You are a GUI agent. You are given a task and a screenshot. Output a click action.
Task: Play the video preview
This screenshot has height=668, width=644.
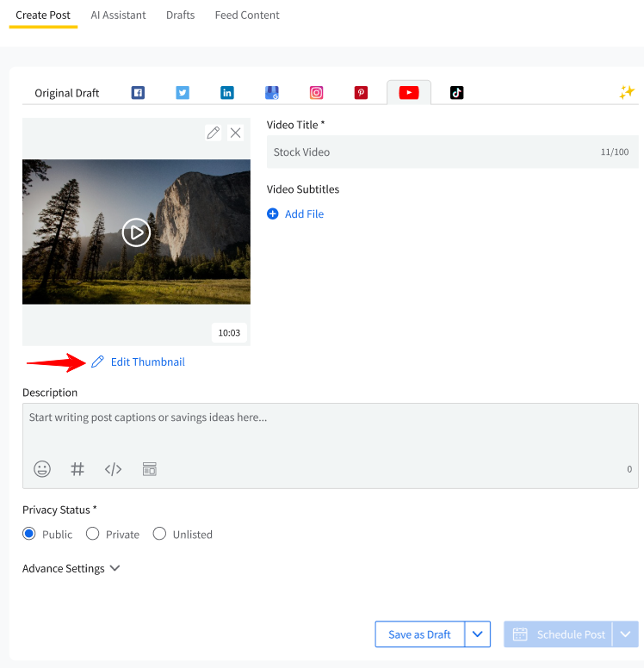tap(136, 232)
